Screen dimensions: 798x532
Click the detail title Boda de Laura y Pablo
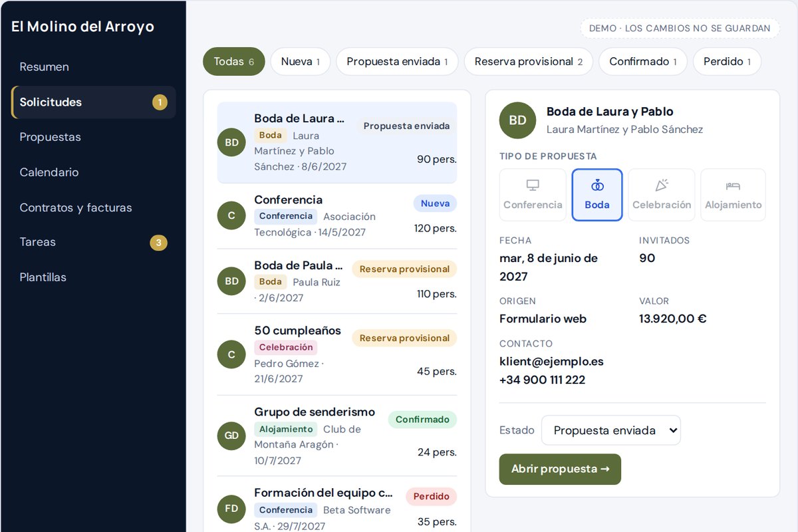click(x=610, y=112)
